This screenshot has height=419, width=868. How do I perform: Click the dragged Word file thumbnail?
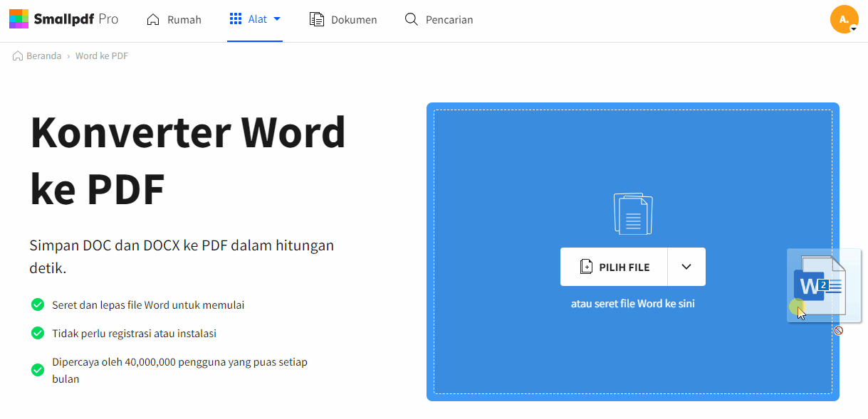824,285
